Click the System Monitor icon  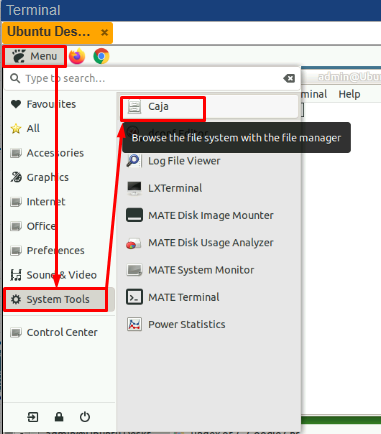134,270
